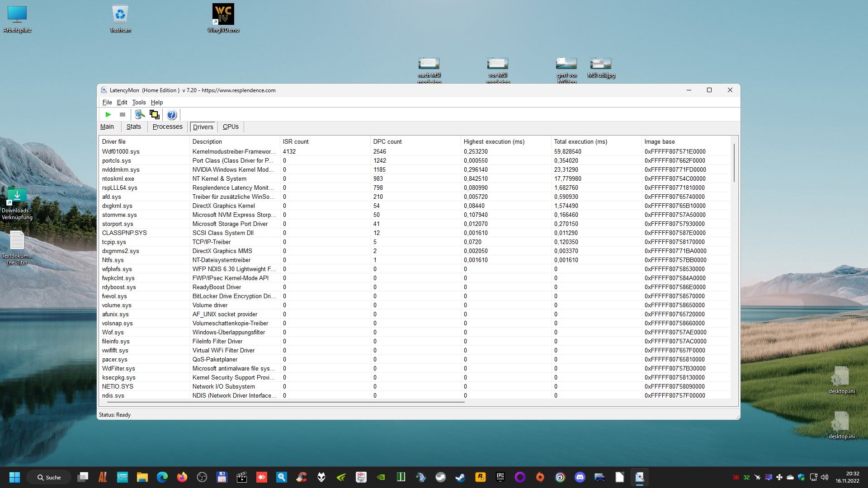Image resolution: width=868 pixels, height=488 pixels.
Task: Switch to the Stats tab
Action: click(x=134, y=127)
